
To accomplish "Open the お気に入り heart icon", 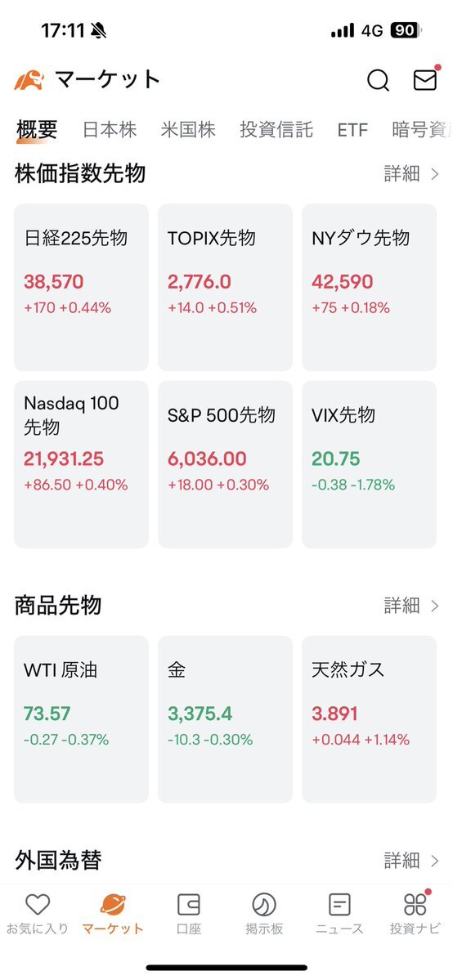I will tap(38, 904).
